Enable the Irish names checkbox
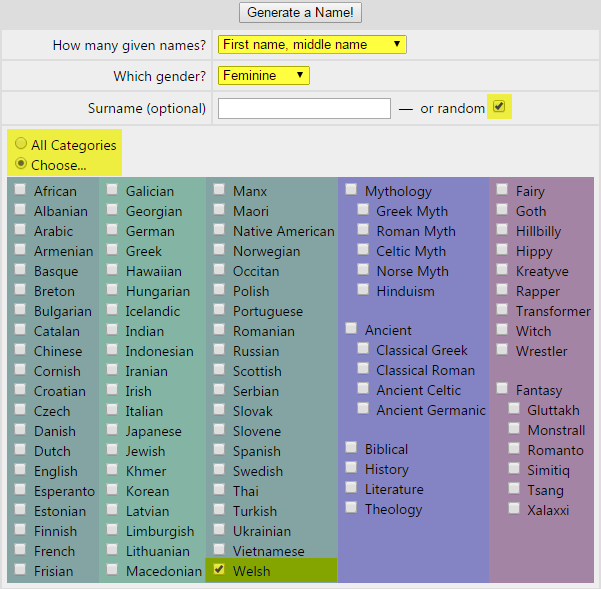The height and width of the screenshot is (589, 601). pyautogui.click(x=112, y=390)
